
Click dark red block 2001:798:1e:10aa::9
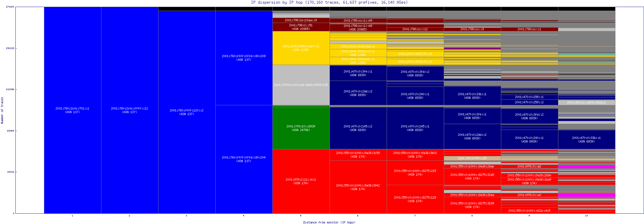click(301, 20)
